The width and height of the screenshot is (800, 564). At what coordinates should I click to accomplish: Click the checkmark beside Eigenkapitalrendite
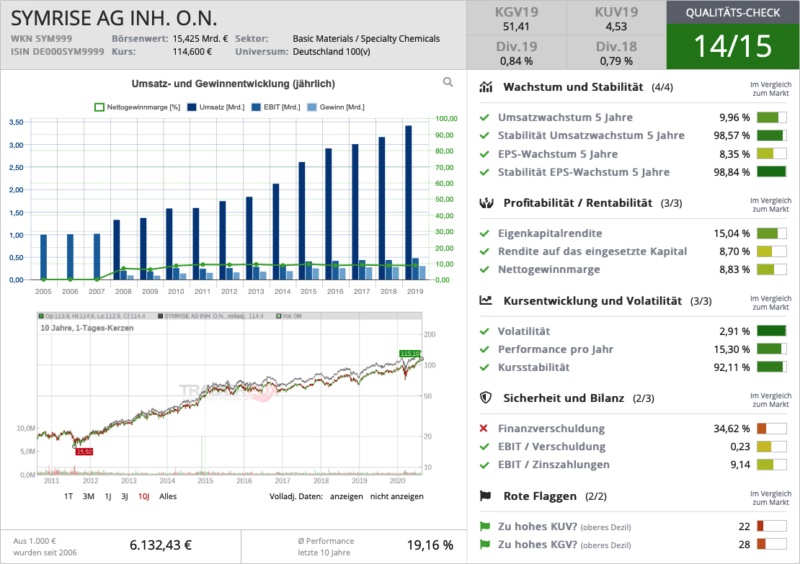(x=484, y=233)
